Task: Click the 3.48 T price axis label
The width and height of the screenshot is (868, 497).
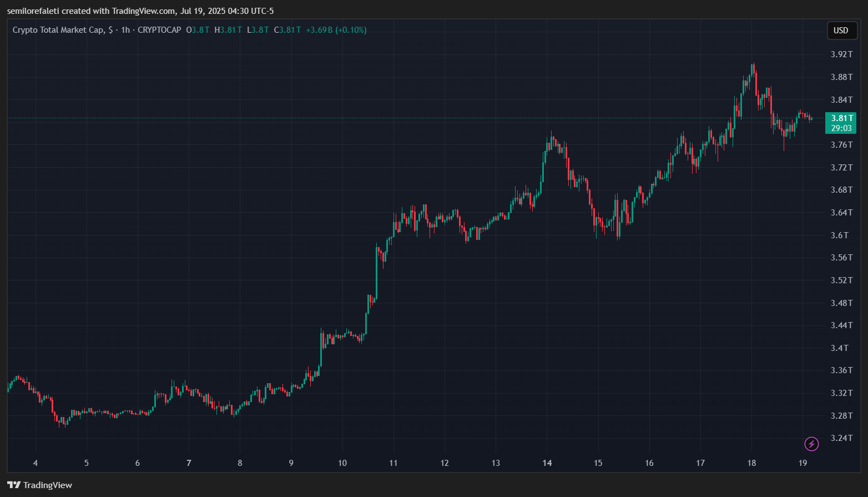Action: point(841,303)
